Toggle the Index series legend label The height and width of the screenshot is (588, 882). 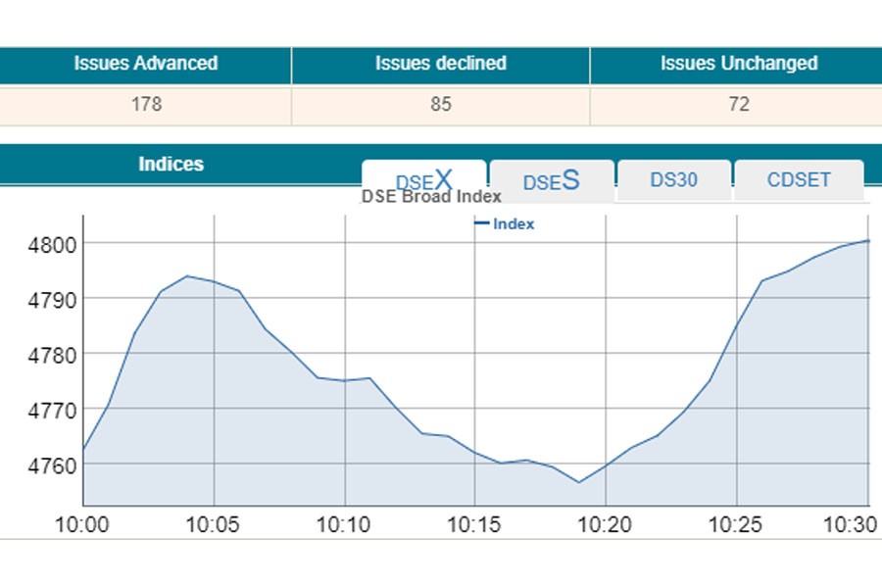(514, 224)
